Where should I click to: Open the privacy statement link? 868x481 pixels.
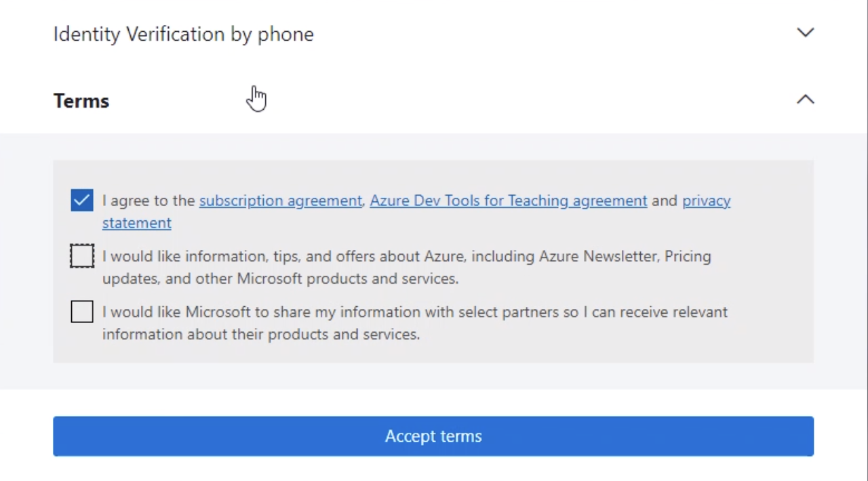point(706,201)
